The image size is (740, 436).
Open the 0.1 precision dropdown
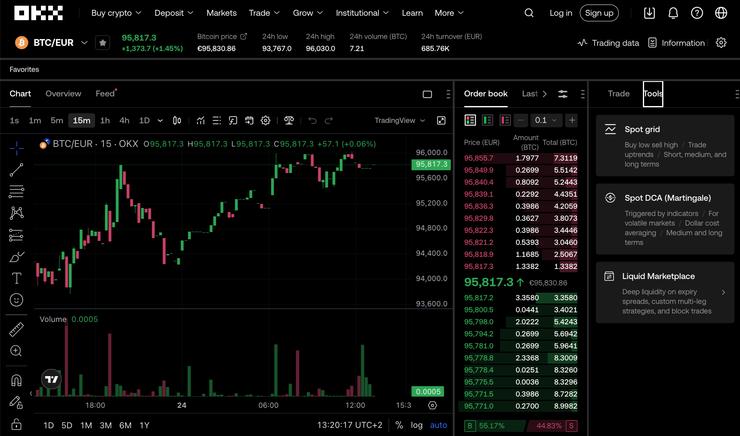(x=546, y=120)
